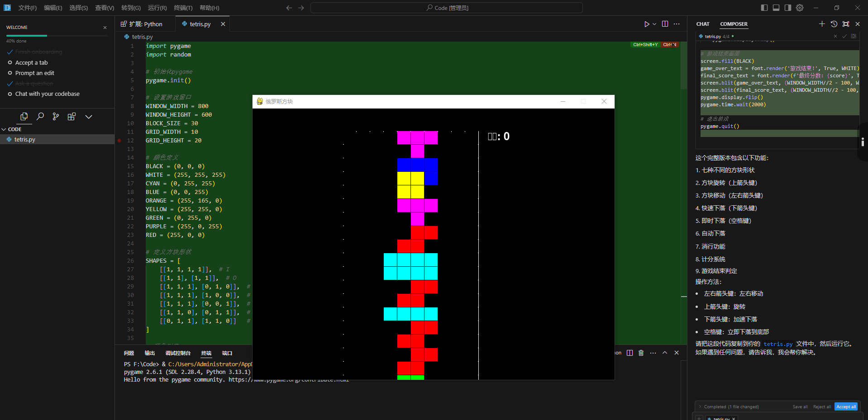Switch to the CHAT tab

[x=702, y=24]
